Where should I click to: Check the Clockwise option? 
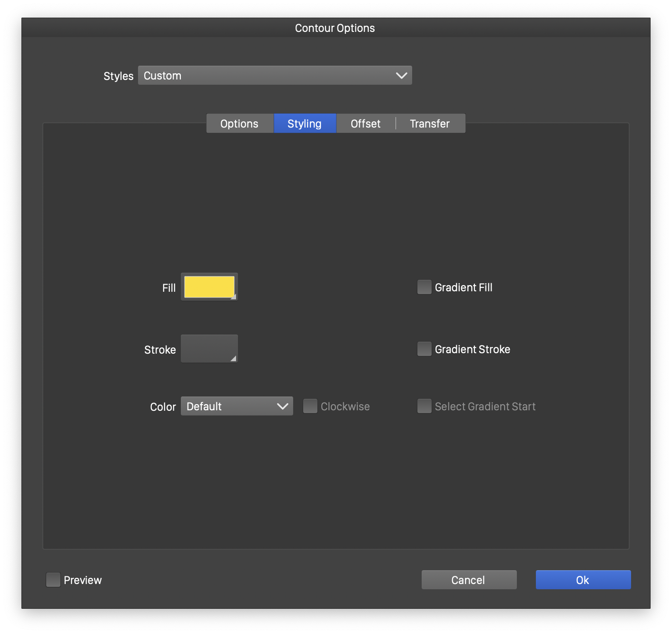pos(310,406)
